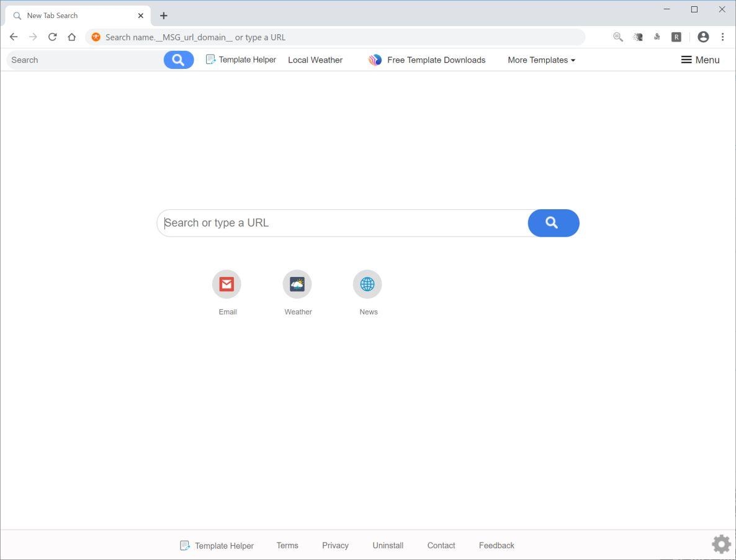Click the Uninstall link in the footer

click(x=387, y=545)
